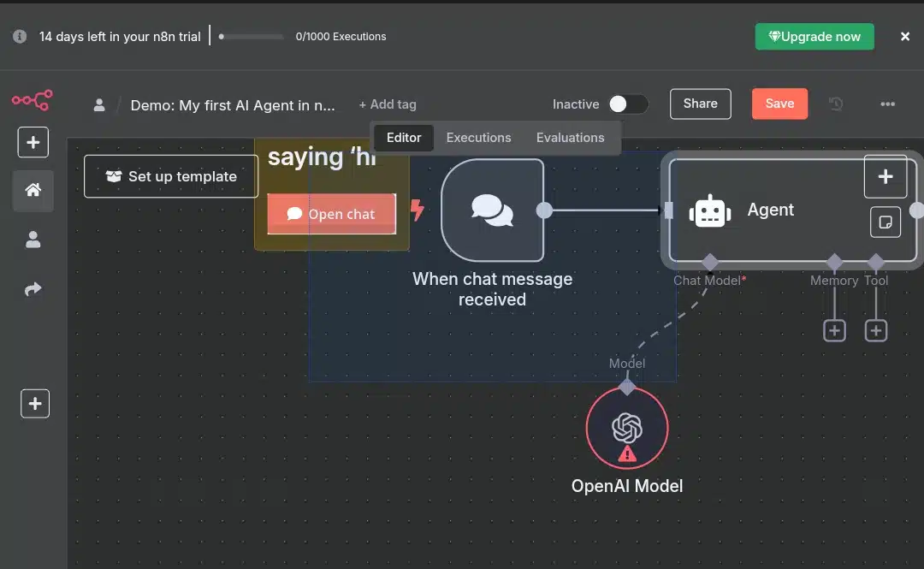Screen dimensions: 924x569
Task: Switch to the Editor tab
Action: pos(404,138)
